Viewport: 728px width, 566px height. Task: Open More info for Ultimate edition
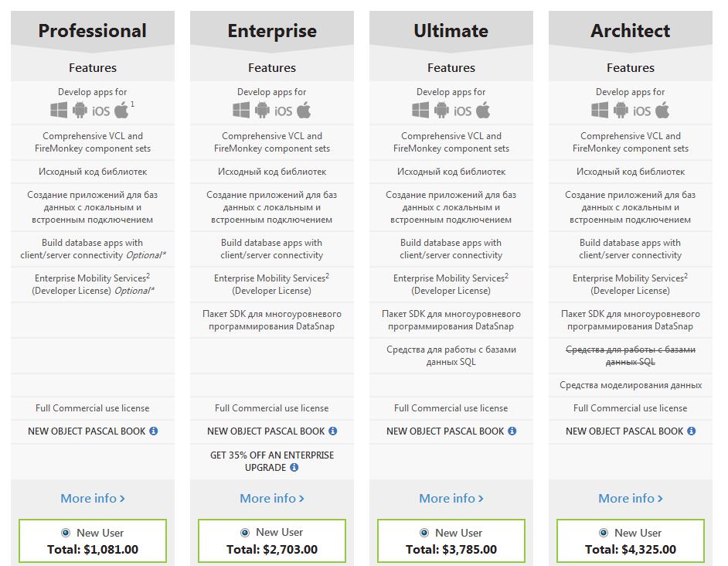[x=451, y=499]
